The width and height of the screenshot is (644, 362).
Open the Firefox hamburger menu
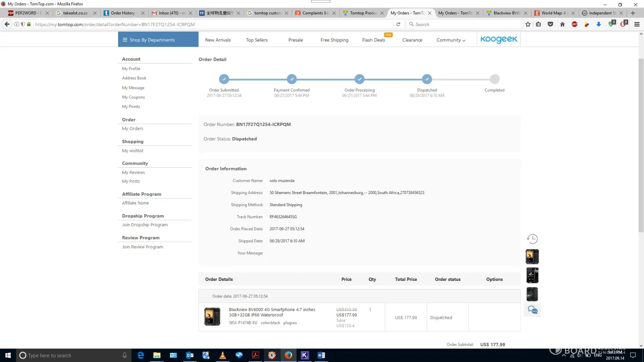click(x=637, y=24)
